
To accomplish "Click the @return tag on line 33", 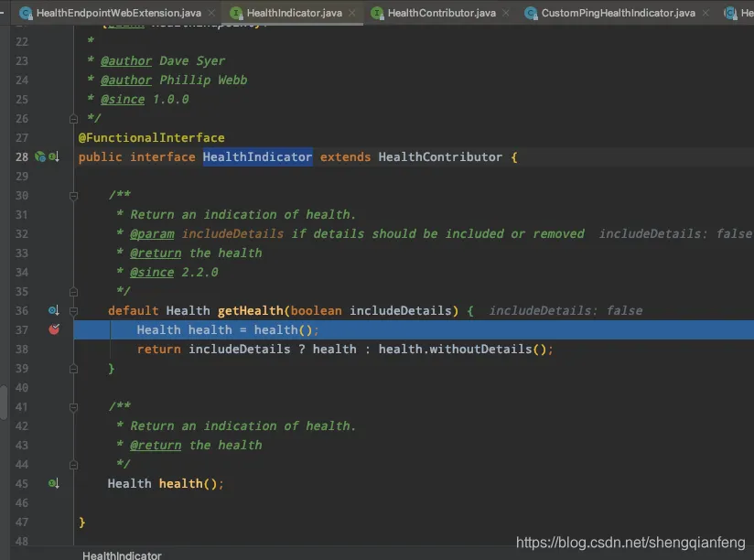I will 156,253.
